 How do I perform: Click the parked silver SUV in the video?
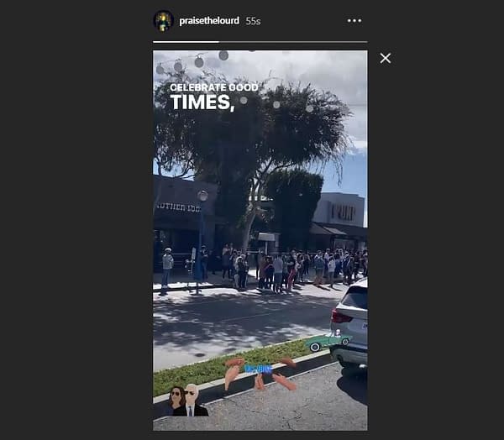(349, 325)
